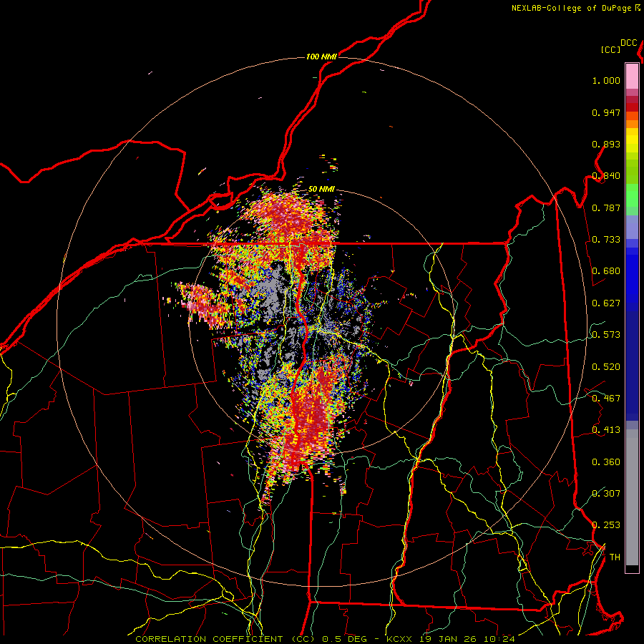Select the 0.733 colorbar value
Screen dimensions: 644x644
[x=606, y=240]
